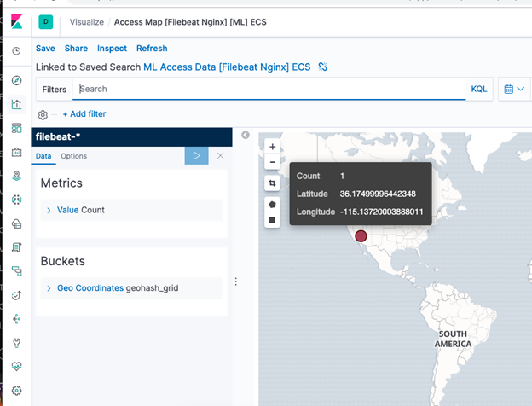Image resolution: width=532 pixels, height=406 pixels.
Task: Zoom out on the map
Action: click(272, 162)
